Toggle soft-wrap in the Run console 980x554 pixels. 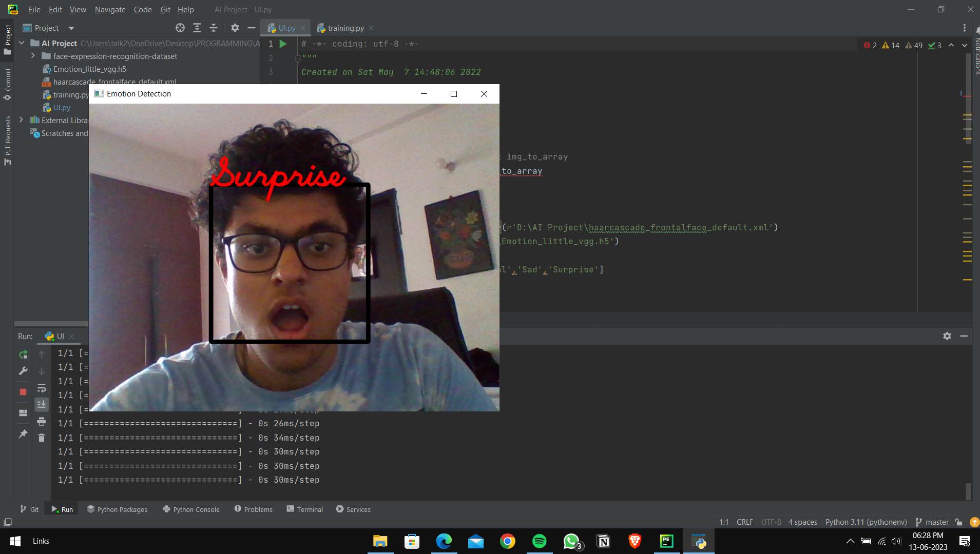tap(42, 388)
